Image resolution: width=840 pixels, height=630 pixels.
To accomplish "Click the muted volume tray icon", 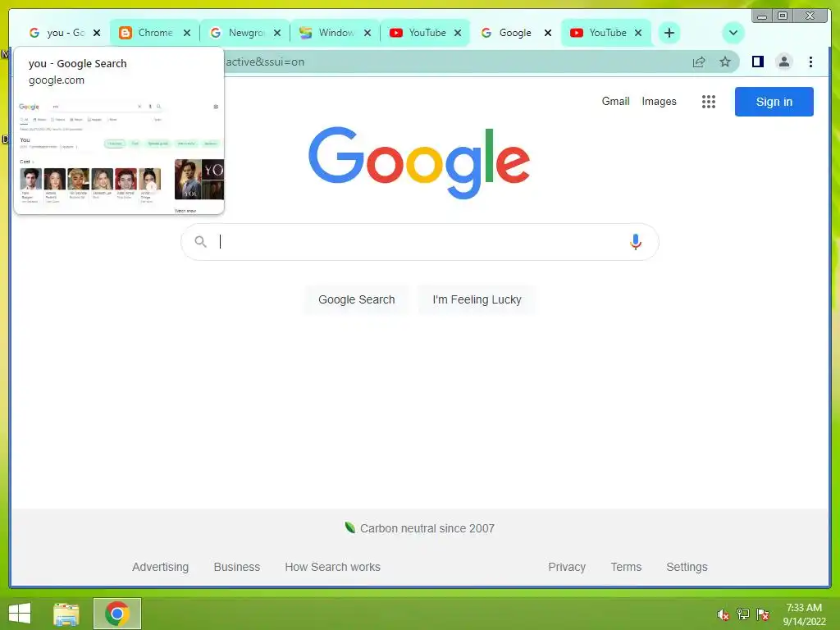I will coord(724,614).
